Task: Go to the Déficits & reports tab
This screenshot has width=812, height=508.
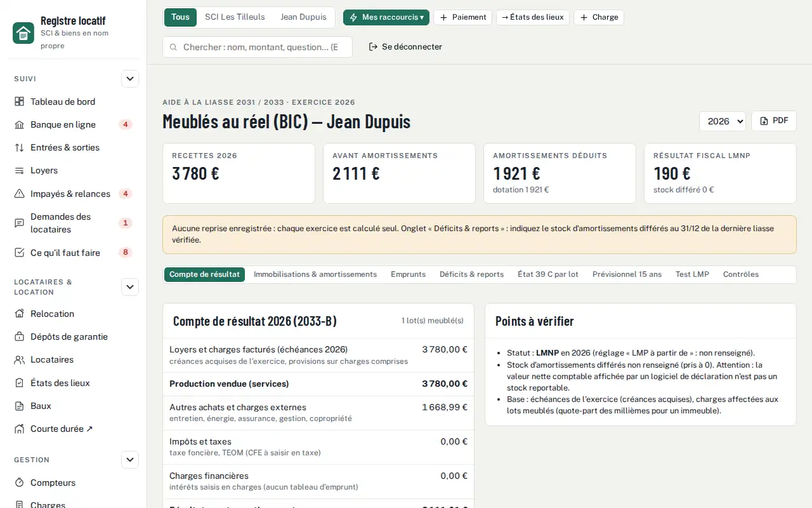Action: (471, 274)
